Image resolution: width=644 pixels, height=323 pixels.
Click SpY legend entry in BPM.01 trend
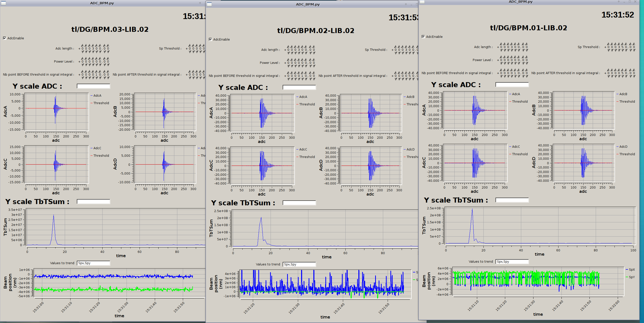pyautogui.click(x=632, y=277)
